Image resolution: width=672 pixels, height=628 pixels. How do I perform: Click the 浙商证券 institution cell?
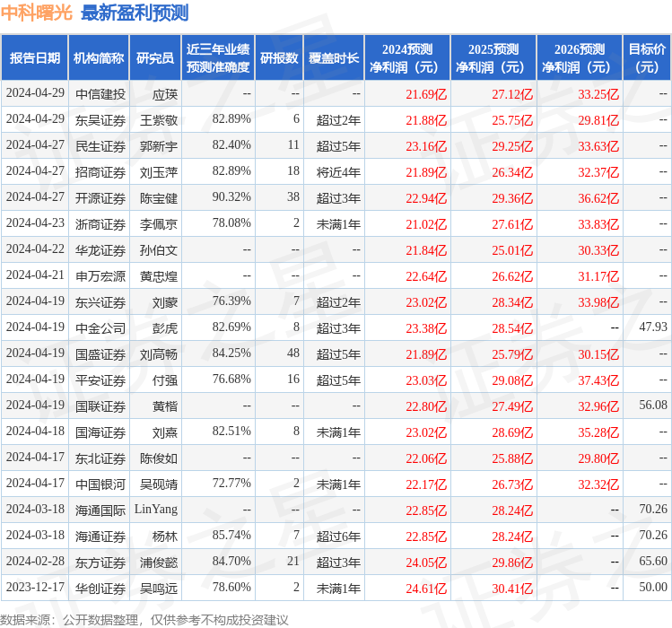tap(100, 224)
